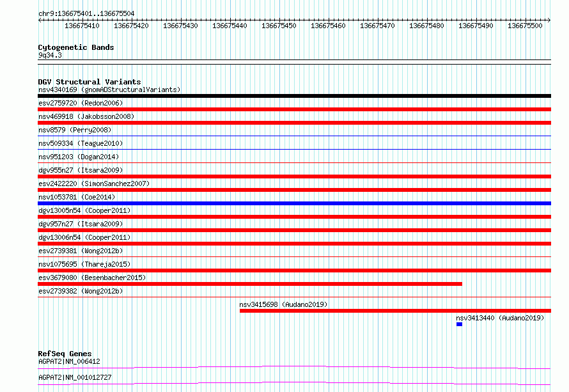Select ruler coordinate 136675480
569x392 pixels.
coord(427,26)
